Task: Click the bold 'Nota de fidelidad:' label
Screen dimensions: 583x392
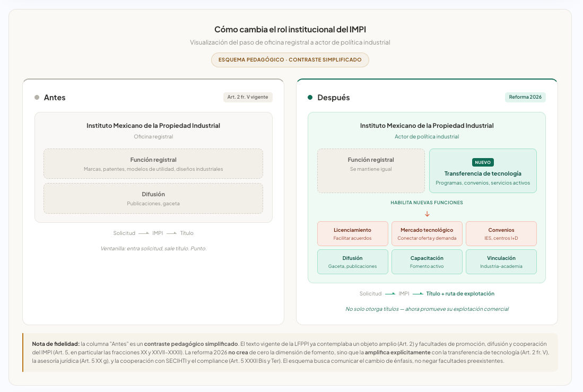Action: click(56, 344)
